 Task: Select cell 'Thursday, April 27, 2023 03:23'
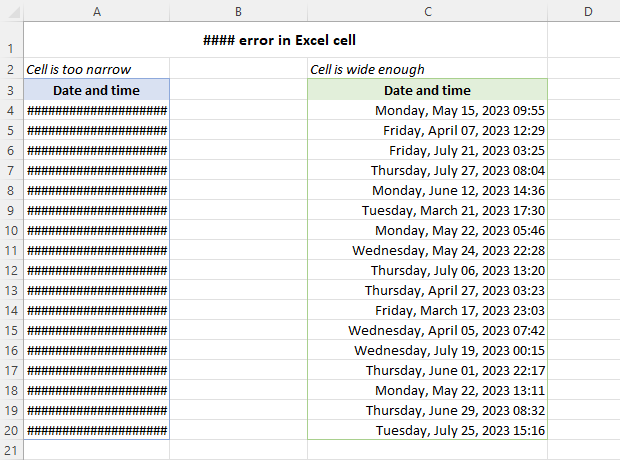click(427, 290)
